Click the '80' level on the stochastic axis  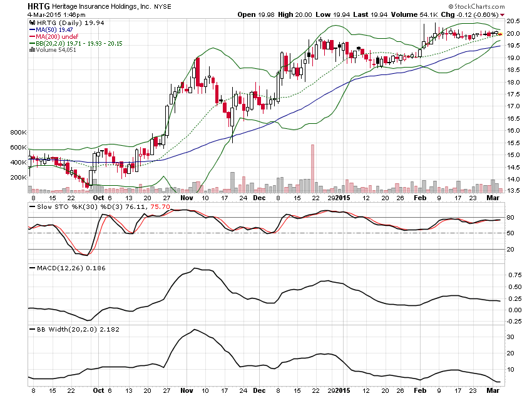coord(510,218)
